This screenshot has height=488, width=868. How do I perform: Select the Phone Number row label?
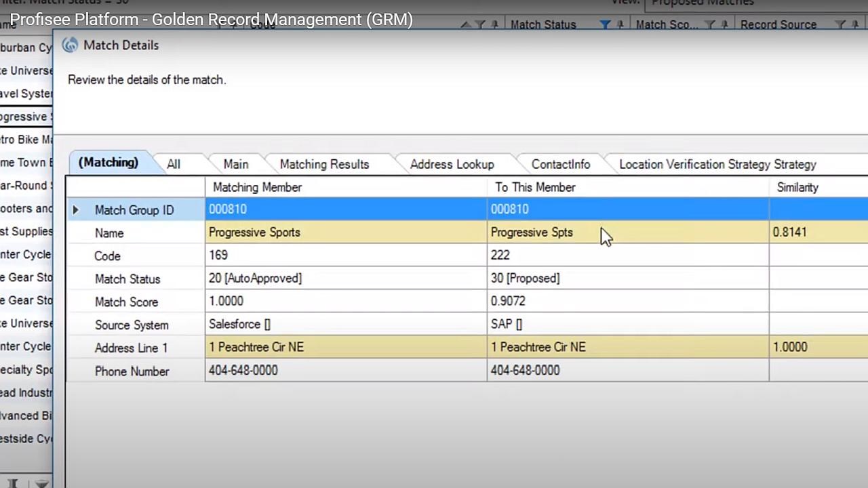pyautogui.click(x=132, y=371)
